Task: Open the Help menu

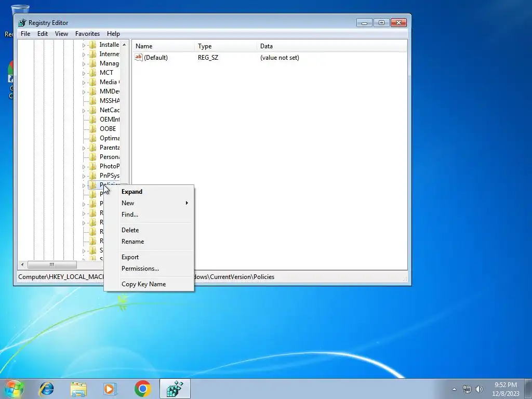Action: point(113,34)
